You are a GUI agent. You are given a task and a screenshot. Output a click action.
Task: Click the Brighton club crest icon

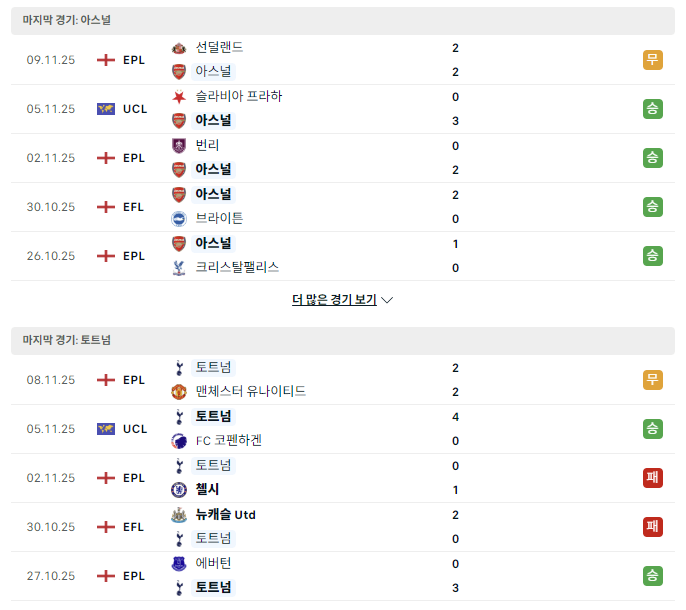(x=178, y=219)
